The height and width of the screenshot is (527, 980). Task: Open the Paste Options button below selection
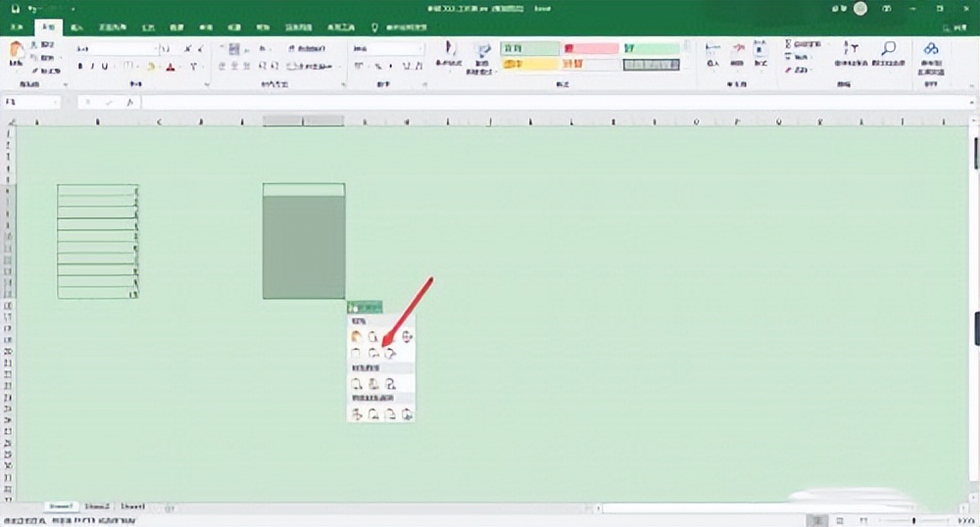(365, 308)
